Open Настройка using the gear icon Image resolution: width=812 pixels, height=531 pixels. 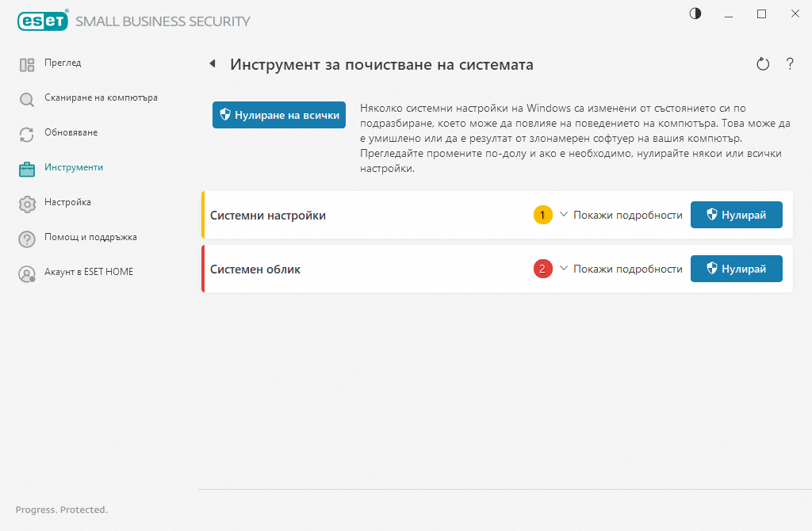26,203
